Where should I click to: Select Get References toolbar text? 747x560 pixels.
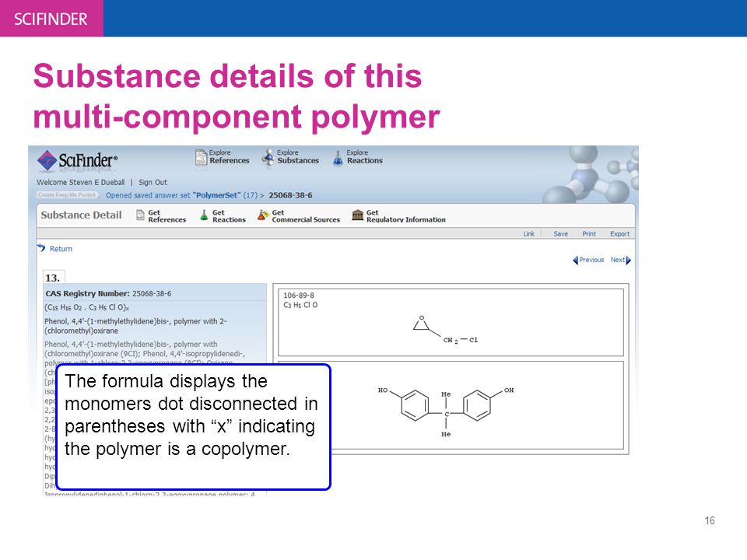click(167, 216)
